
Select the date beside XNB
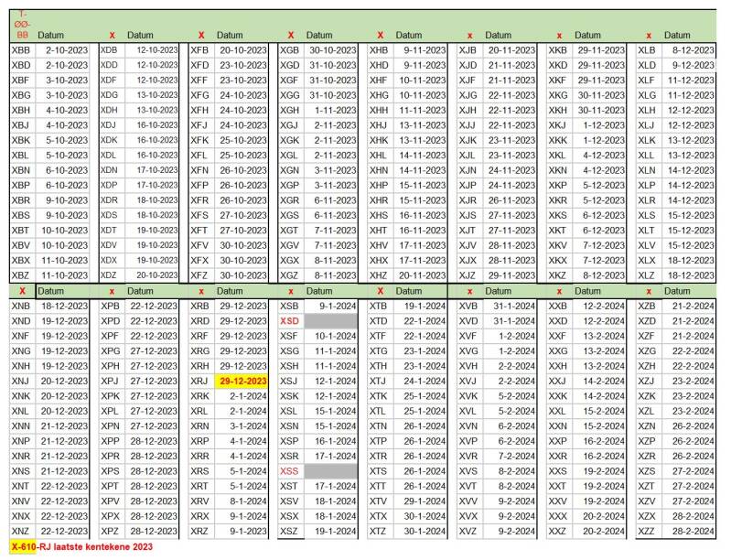62,307
